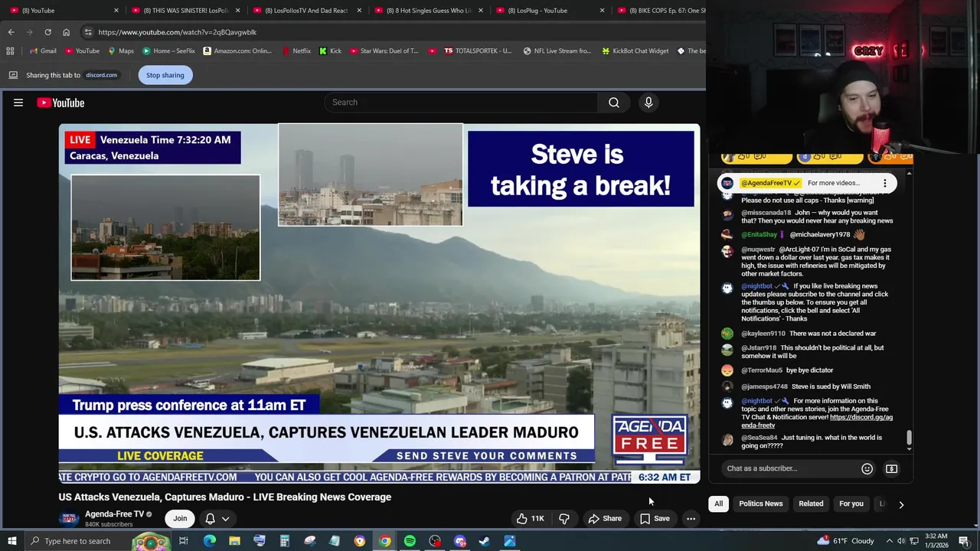Open Amazon.com bookmark
This screenshot has height=551, width=980.
click(237, 51)
